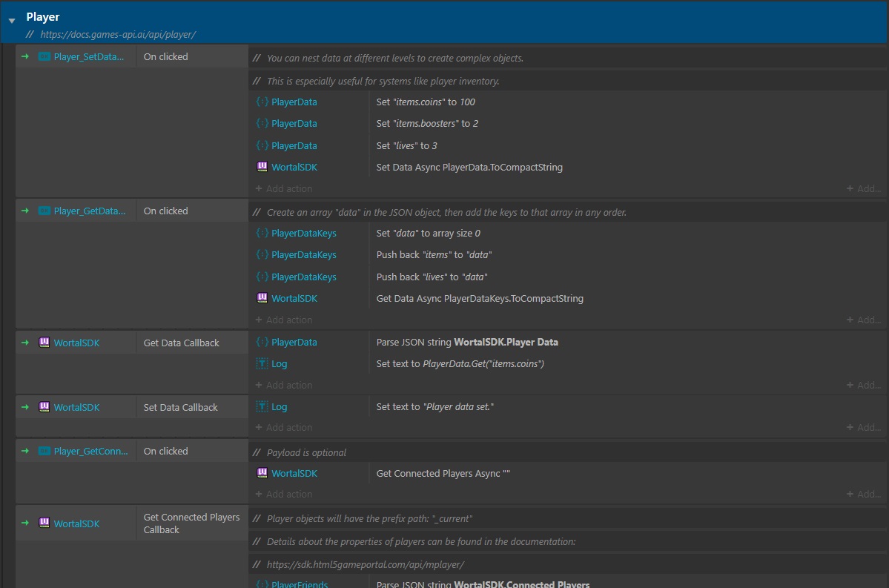Image resolution: width=889 pixels, height=588 pixels.
Task: Select the "Payload is optional" comment
Action: click(306, 452)
